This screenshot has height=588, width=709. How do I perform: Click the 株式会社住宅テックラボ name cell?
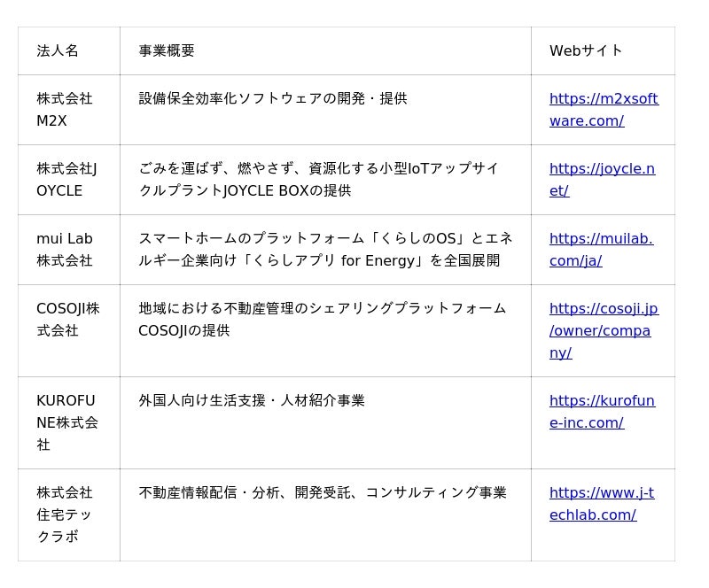click(x=64, y=514)
